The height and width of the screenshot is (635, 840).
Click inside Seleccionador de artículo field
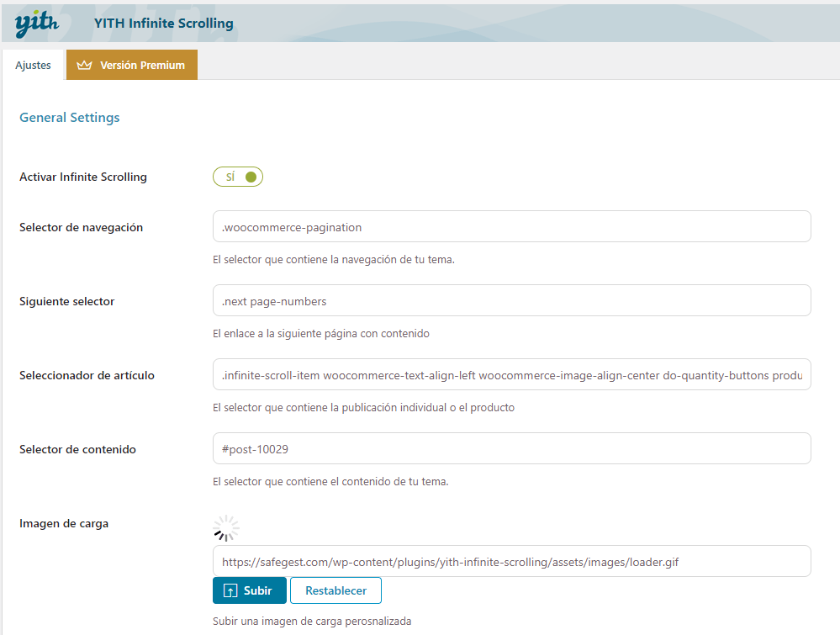[511, 374]
